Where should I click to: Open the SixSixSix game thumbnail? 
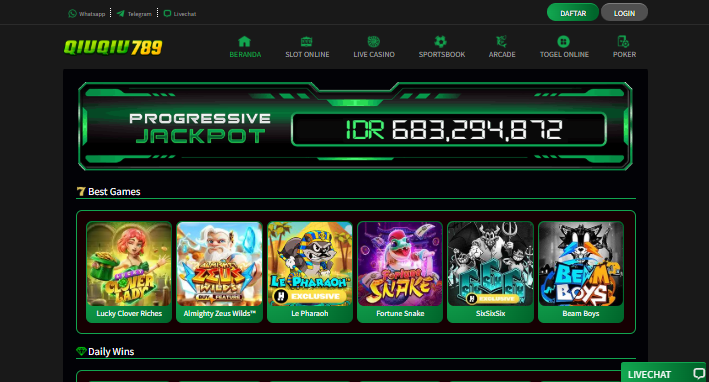click(490, 264)
